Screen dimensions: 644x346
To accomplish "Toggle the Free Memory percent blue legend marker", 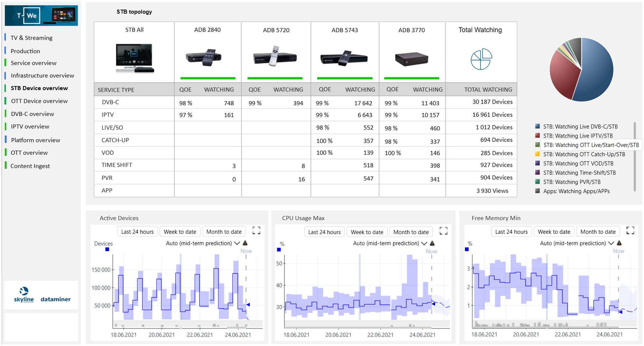I will pyautogui.click(x=467, y=249).
